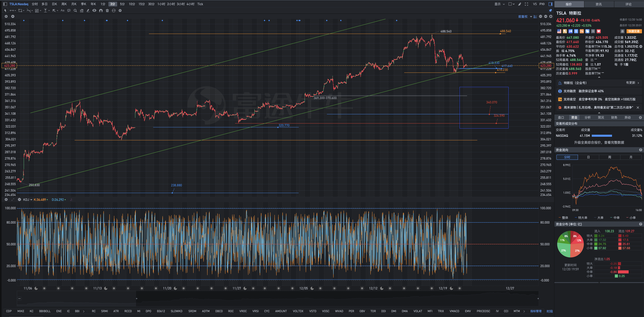Click the candlestick measure tool icon

pos(82,10)
